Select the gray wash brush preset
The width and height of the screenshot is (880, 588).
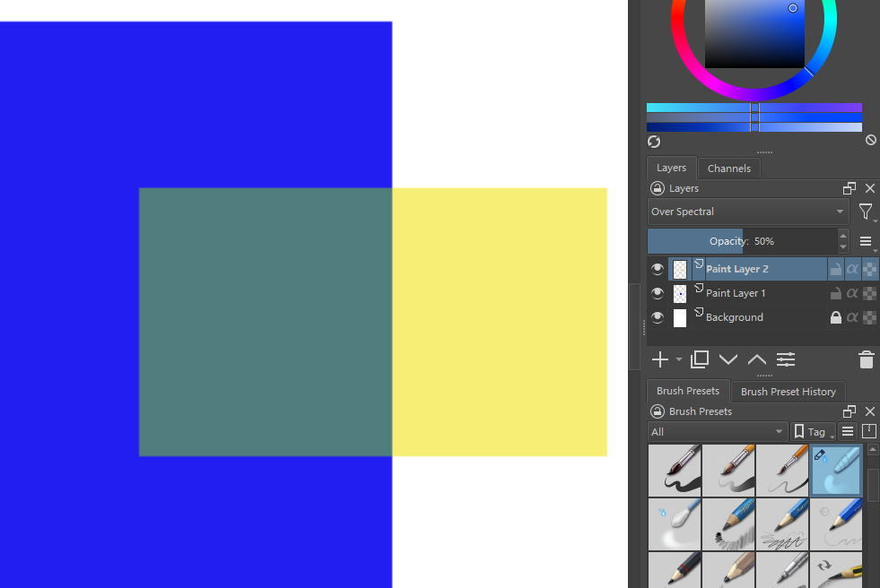tap(728, 471)
